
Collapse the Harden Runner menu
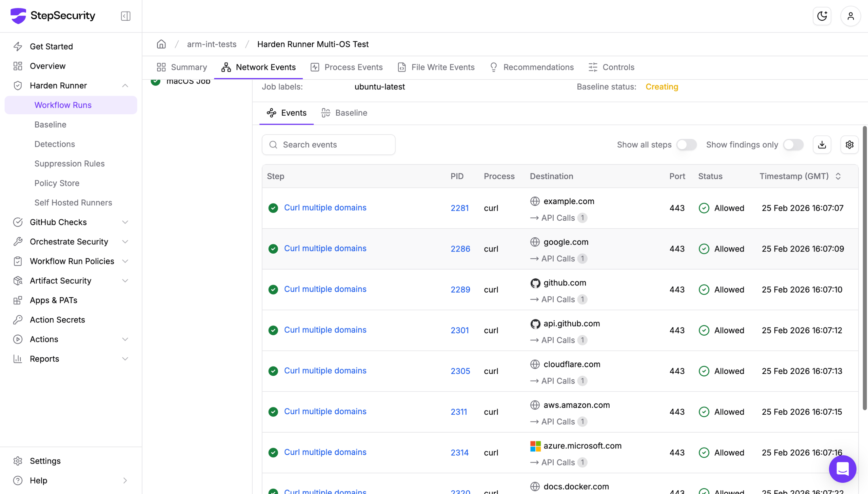[125, 85]
